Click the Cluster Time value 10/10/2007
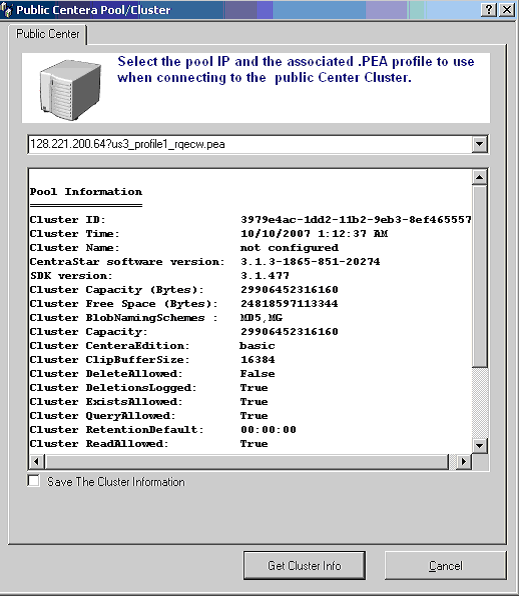The height and width of the screenshot is (597, 521). [x=314, y=233]
